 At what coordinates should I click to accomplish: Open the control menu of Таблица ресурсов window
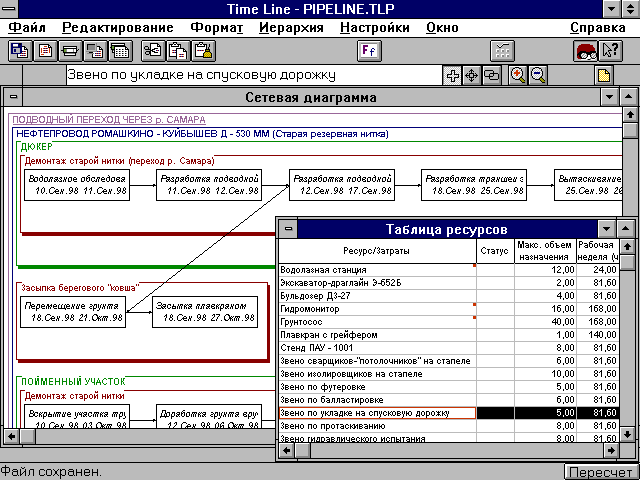(288, 228)
